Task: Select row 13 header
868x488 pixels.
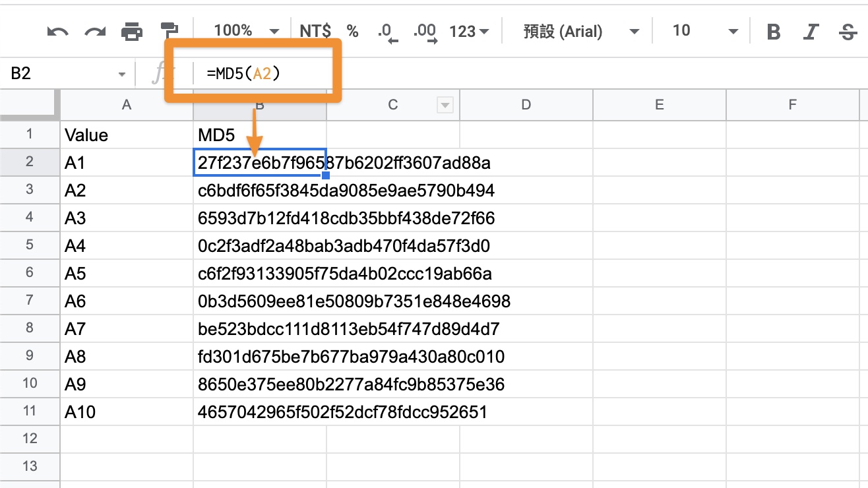Action: click(30, 467)
